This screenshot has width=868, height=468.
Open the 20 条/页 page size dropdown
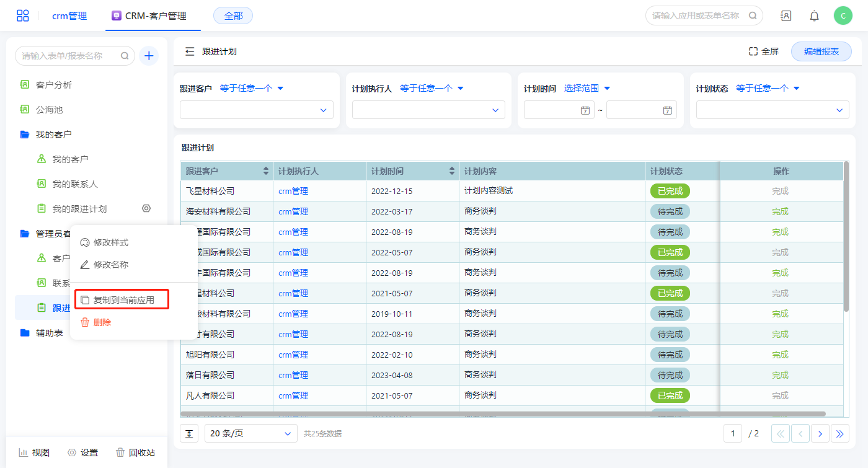(x=250, y=434)
